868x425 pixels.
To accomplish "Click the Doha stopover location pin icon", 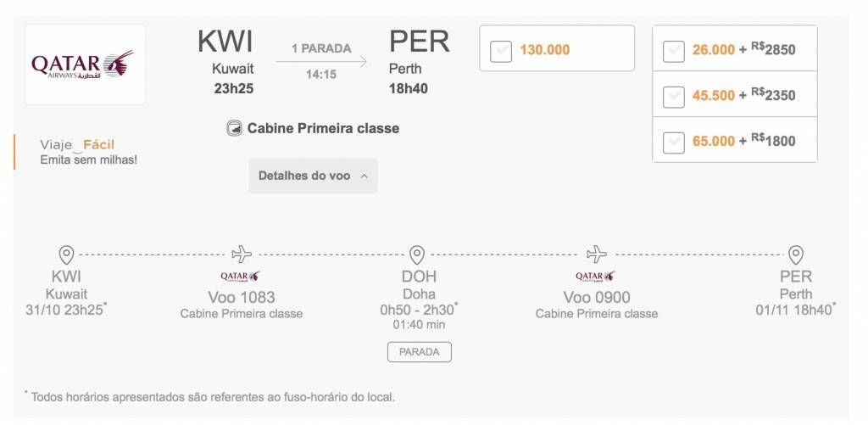I will (x=417, y=254).
